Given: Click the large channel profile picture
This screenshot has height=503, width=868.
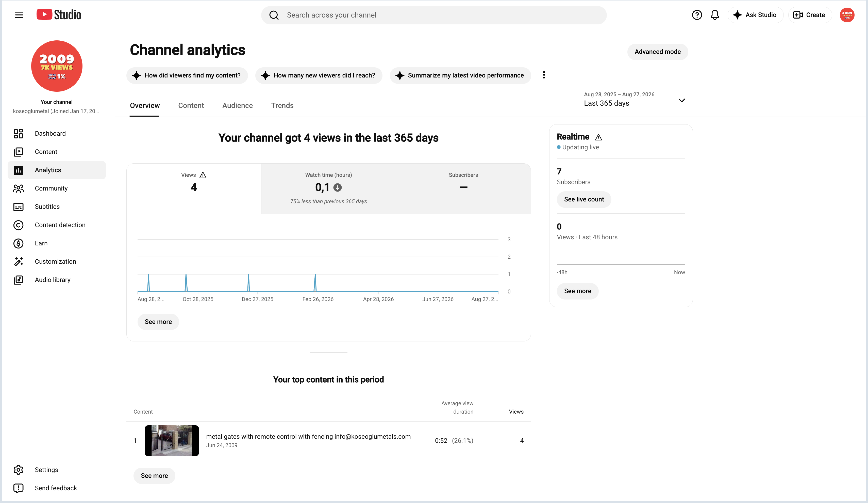Looking at the screenshot, I should click(x=57, y=66).
